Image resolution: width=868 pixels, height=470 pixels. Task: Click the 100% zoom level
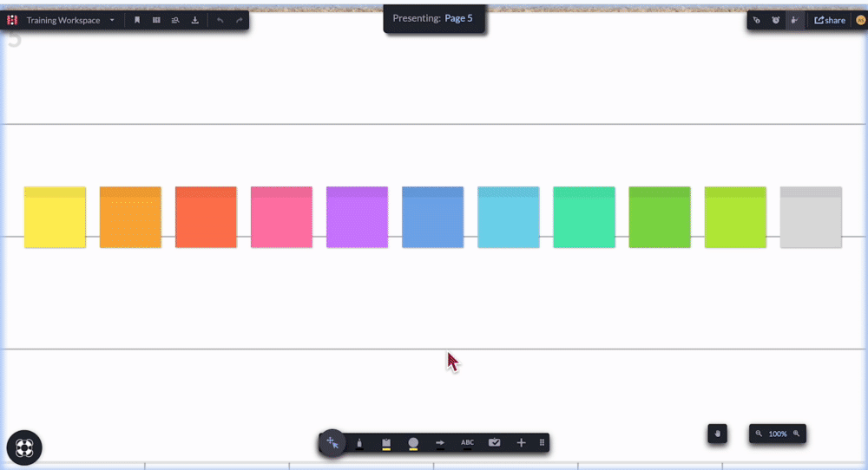778,434
